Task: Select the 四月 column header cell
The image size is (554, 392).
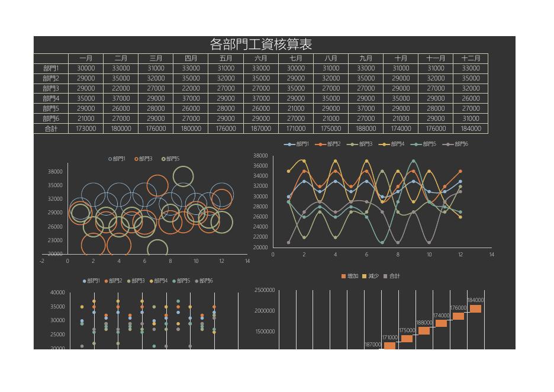Action: click(191, 58)
